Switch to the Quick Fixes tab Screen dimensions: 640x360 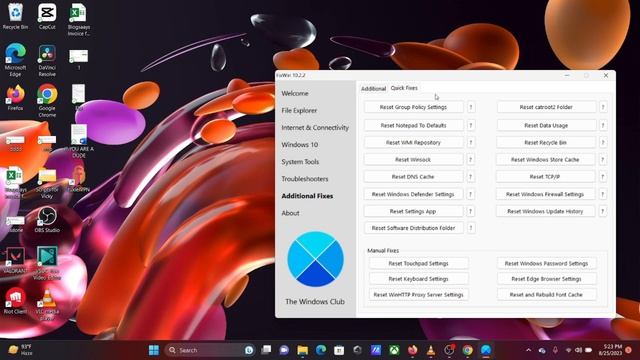pyautogui.click(x=404, y=88)
